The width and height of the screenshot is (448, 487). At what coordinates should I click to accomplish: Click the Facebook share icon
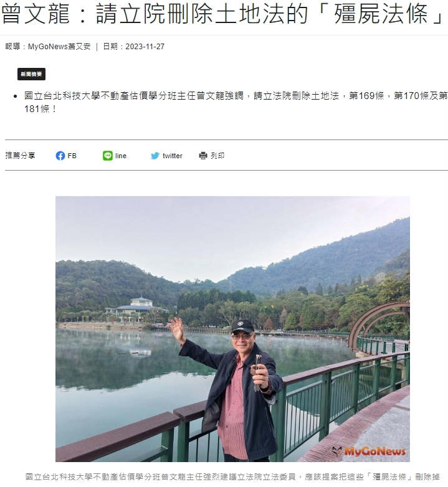(60, 156)
